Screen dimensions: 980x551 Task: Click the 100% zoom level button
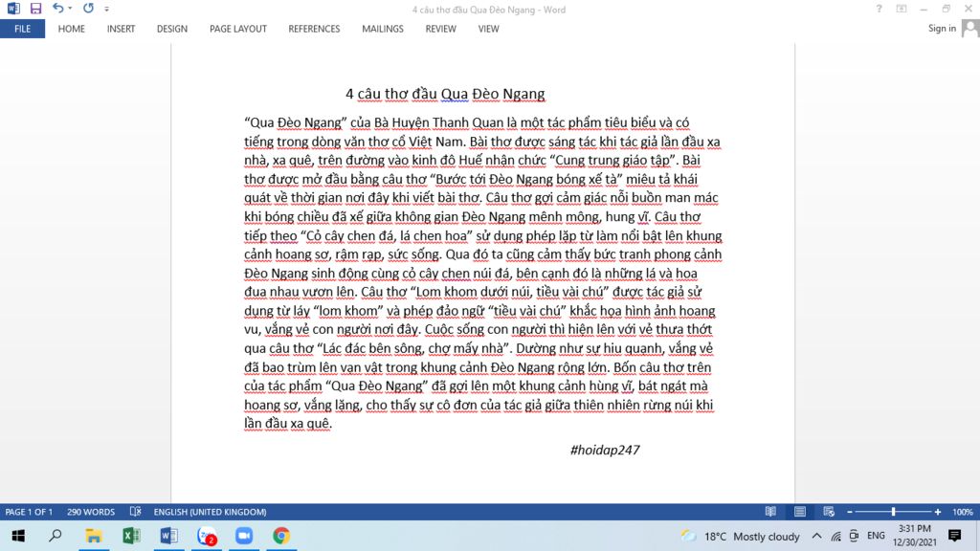[963, 512]
